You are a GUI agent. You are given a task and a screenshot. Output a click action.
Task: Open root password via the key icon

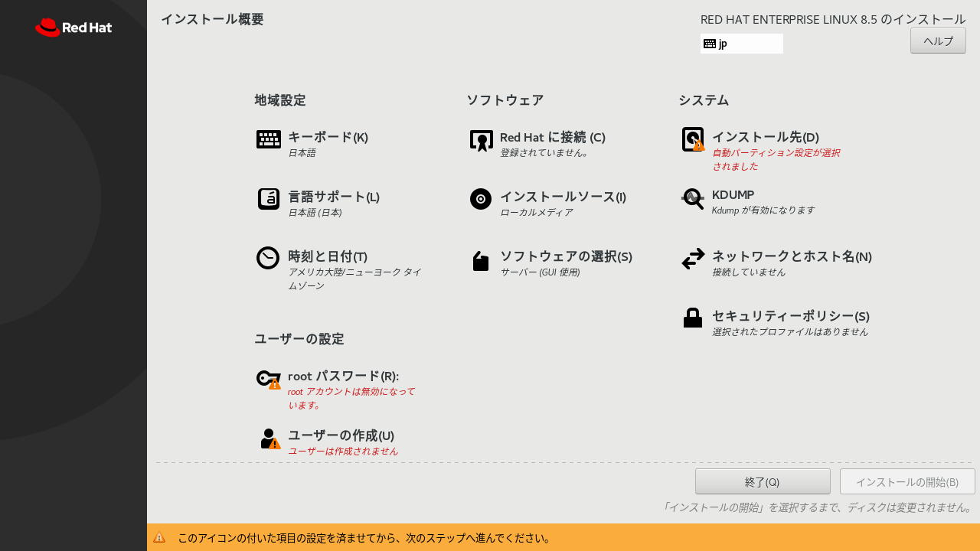[268, 379]
